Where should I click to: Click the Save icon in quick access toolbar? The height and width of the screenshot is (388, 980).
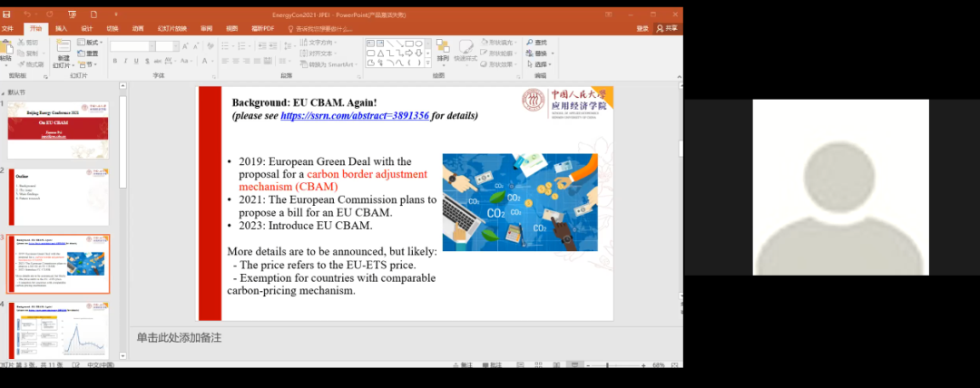tap(8, 15)
